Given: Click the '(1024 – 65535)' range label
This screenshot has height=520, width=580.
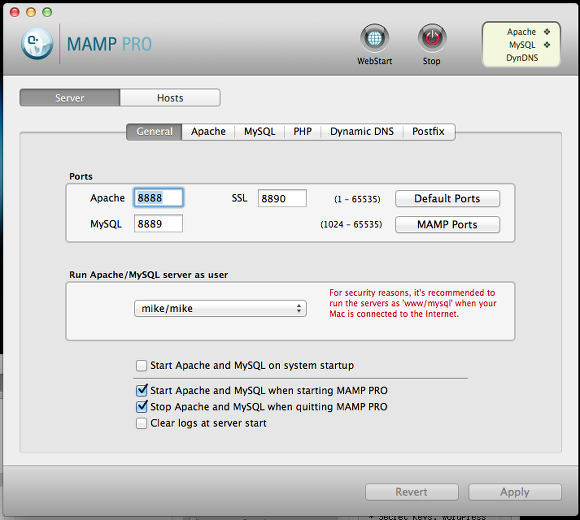Looking at the screenshot, I should [351, 224].
